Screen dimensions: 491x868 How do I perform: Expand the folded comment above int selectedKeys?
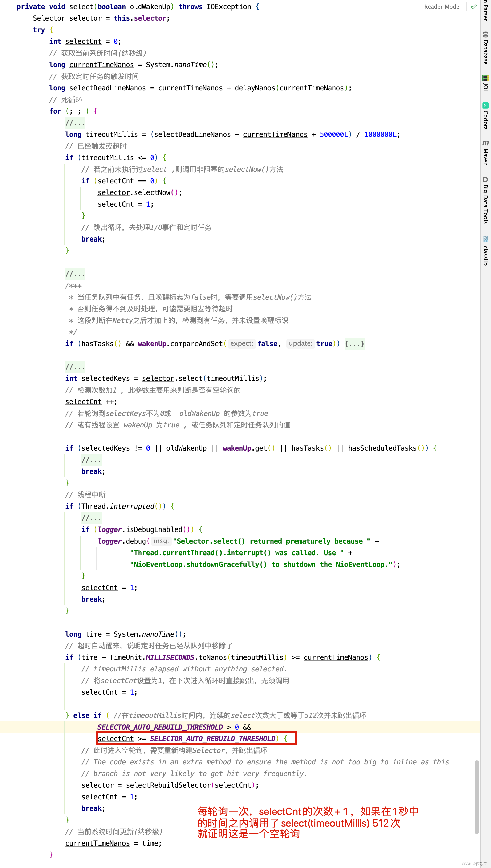coord(75,367)
